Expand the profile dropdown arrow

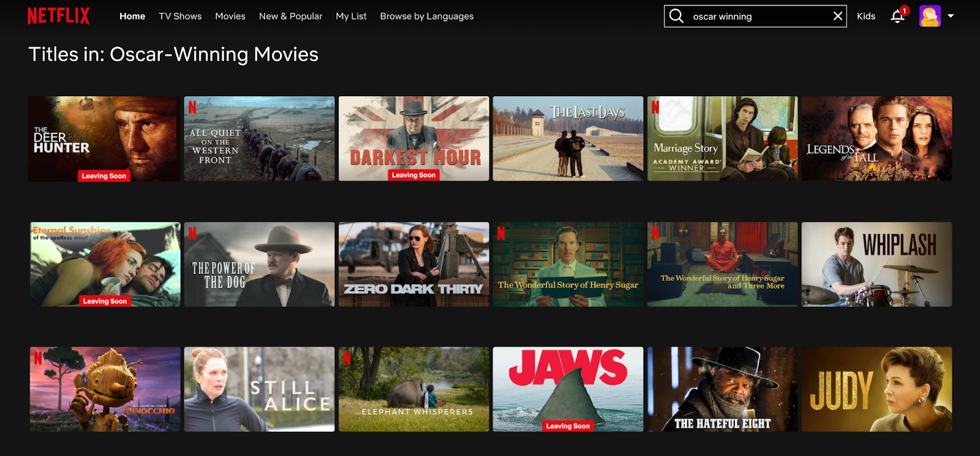951,16
